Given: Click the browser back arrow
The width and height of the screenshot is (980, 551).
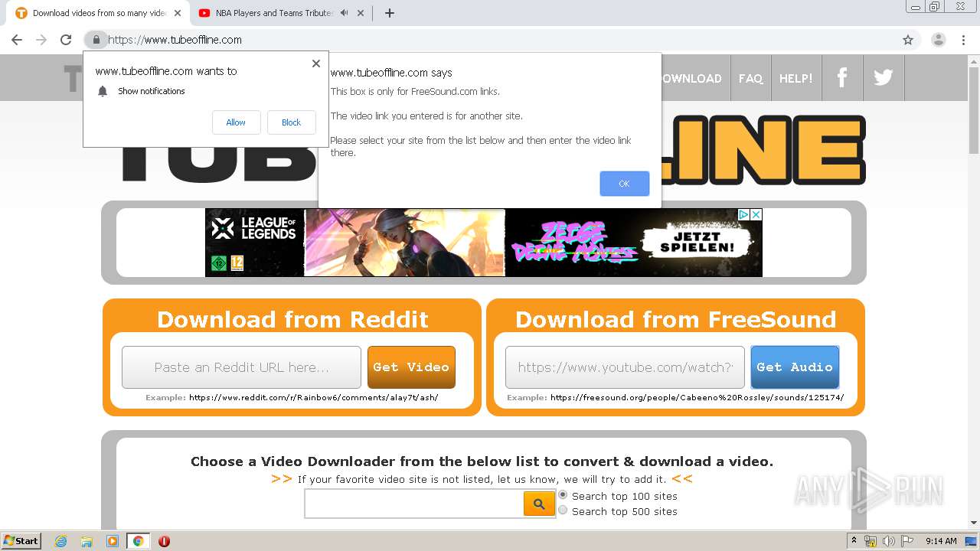Looking at the screenshot, I should pyautogui.click(x=17, y=40).
